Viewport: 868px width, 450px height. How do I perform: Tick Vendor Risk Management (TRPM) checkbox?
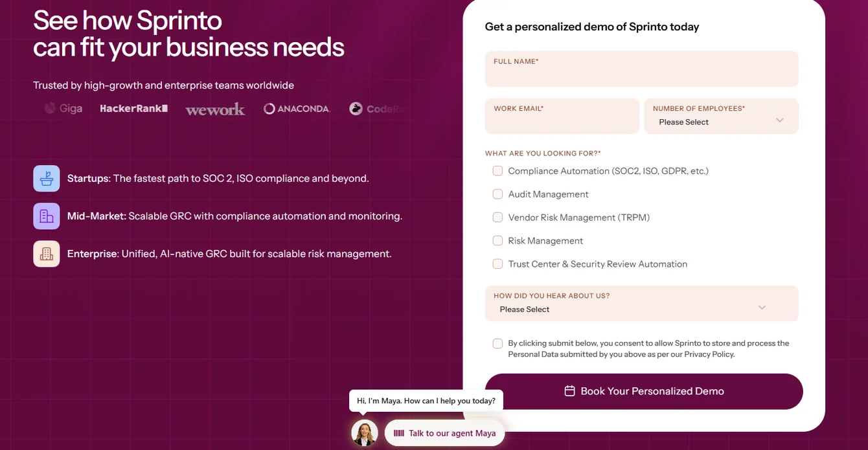click(x=497, y=218)
